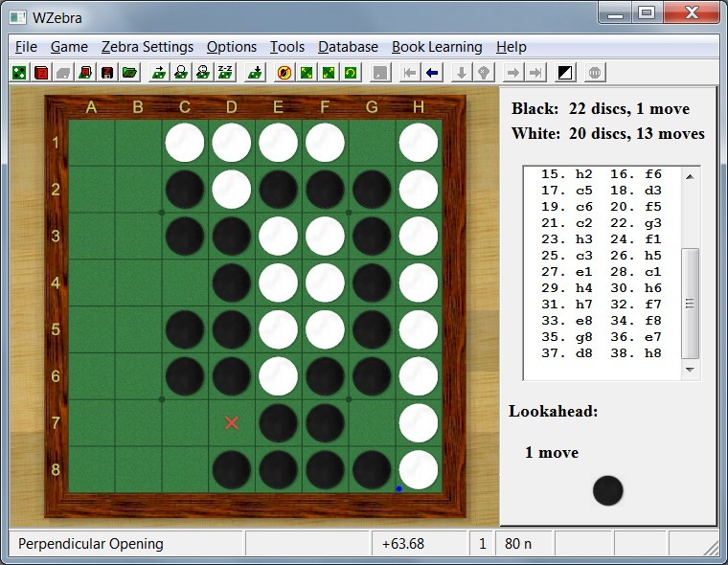This screenshot has height=565, width=728.
Task: Click the green rotate arrow icon
Action: (351, 73)
